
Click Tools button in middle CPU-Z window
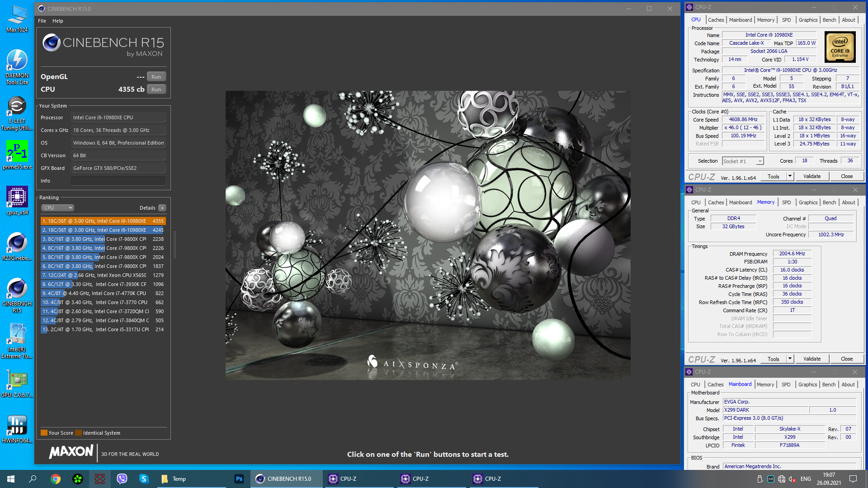click(x=773, y=359)
